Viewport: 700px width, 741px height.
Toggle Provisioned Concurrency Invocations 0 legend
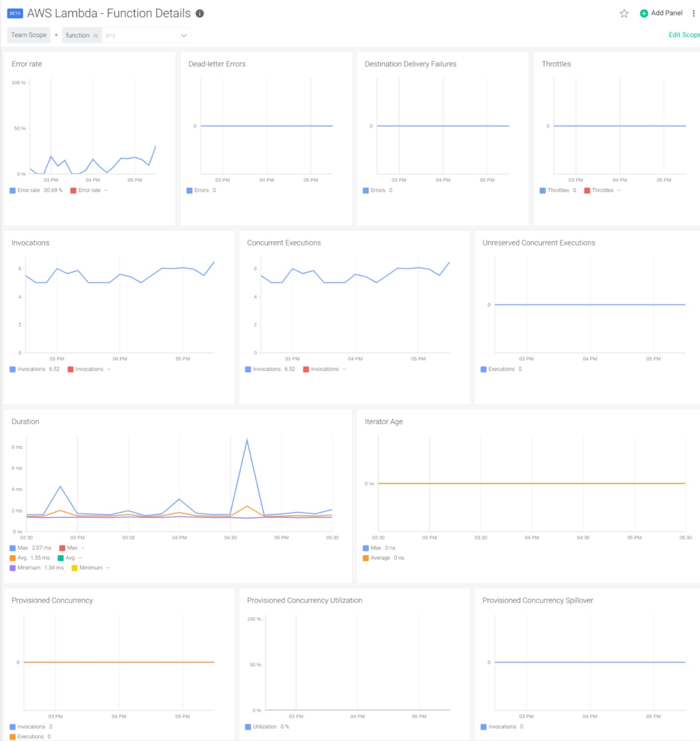click(x=31, y=727)
